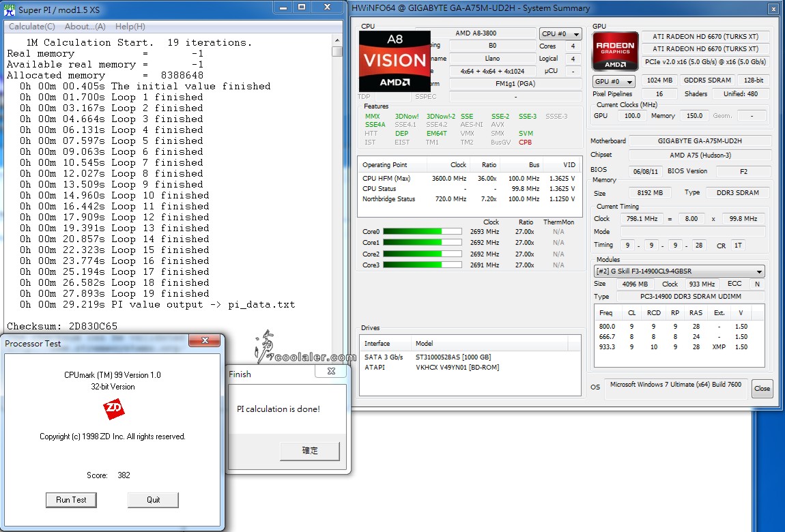Click the AMD A75 (Hudson-3) chipset field
This screenshot has width=785, height=532.
tap(700, 155)
